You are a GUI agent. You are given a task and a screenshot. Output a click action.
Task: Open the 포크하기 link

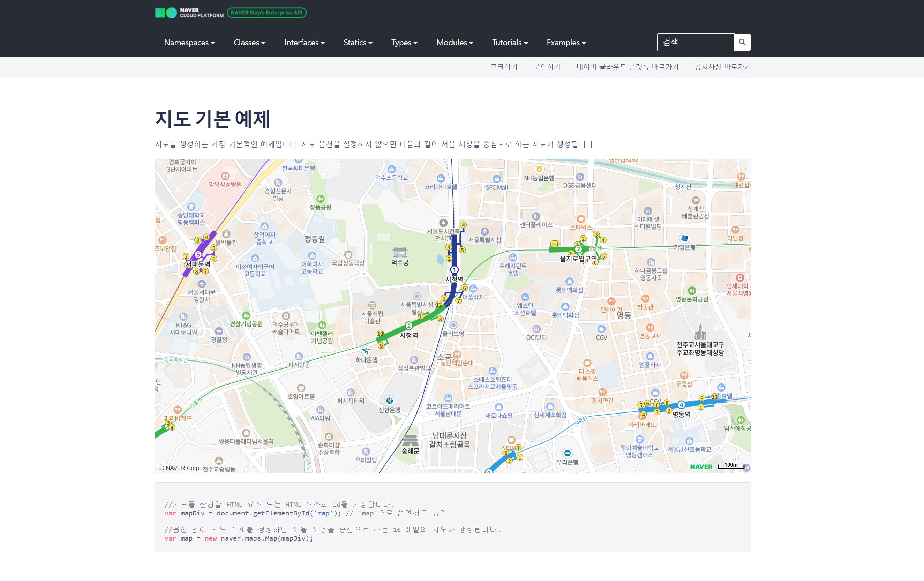click(x=504, y=67)
